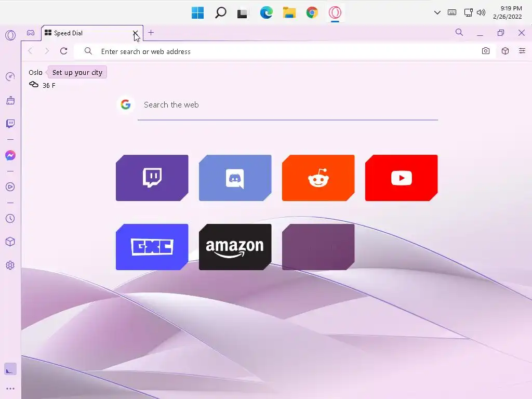
Task: Click the Google search engine logo
Action: (x=126, y=104)
